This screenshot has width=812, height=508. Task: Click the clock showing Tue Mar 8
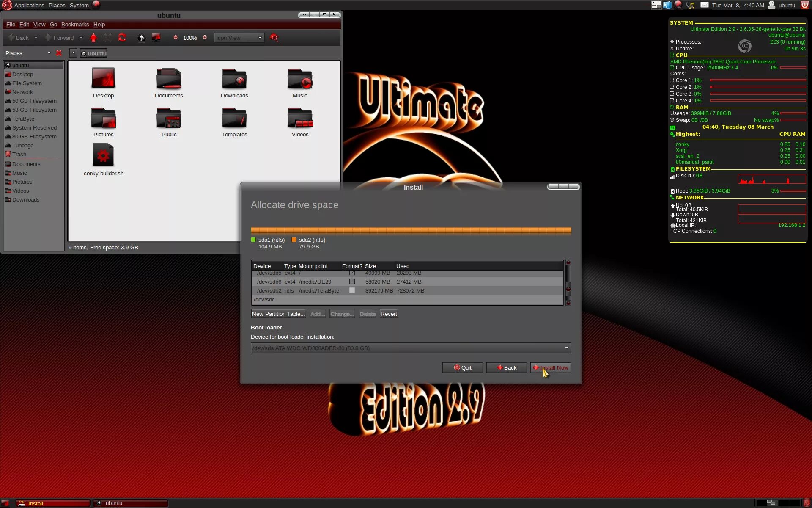pos(738,5)
